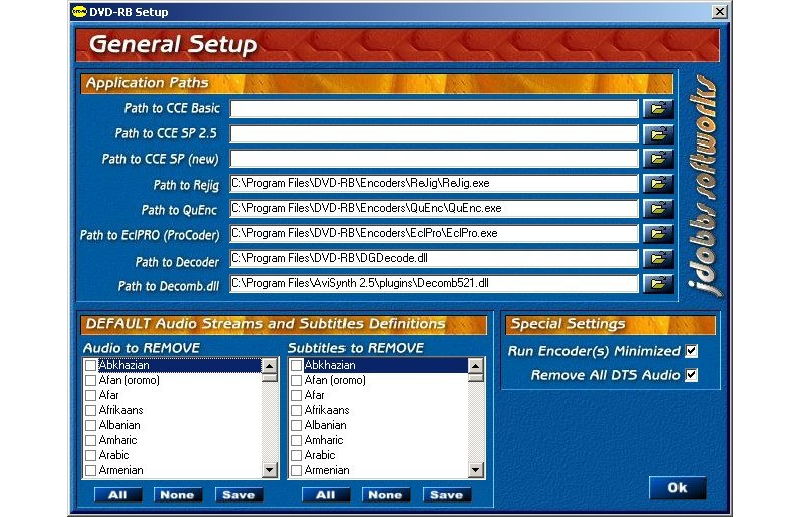This screenshot has width=800, height=517.
Task: Click scroll up arrow in Audio list
Action: (269, 365)
